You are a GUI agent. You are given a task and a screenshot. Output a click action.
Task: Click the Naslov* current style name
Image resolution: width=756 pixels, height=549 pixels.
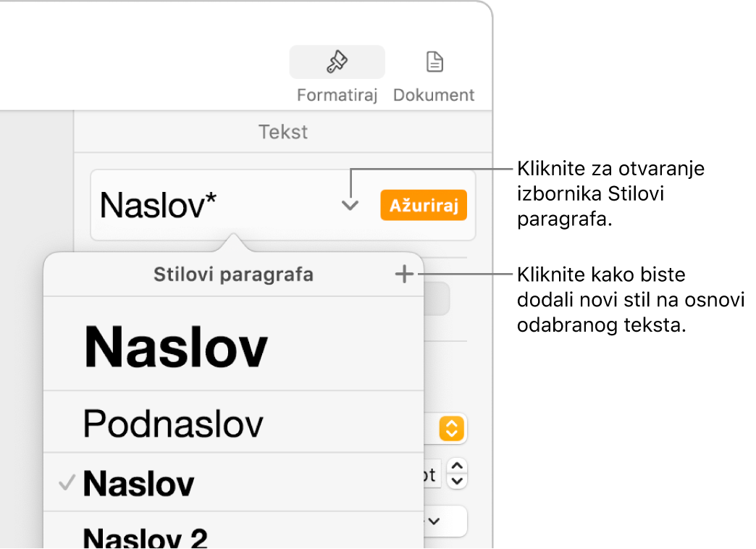tap(158, 205)
